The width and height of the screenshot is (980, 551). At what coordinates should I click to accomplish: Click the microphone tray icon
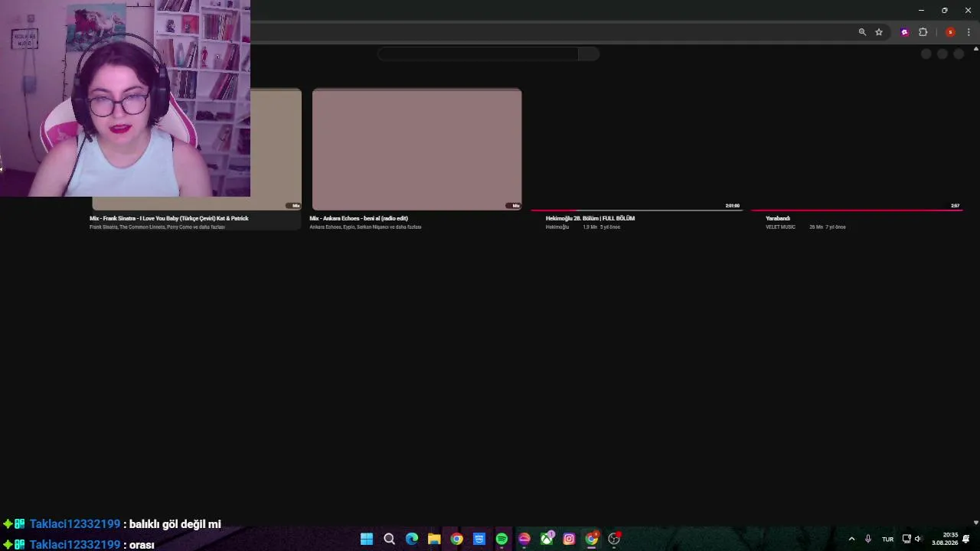868,539
